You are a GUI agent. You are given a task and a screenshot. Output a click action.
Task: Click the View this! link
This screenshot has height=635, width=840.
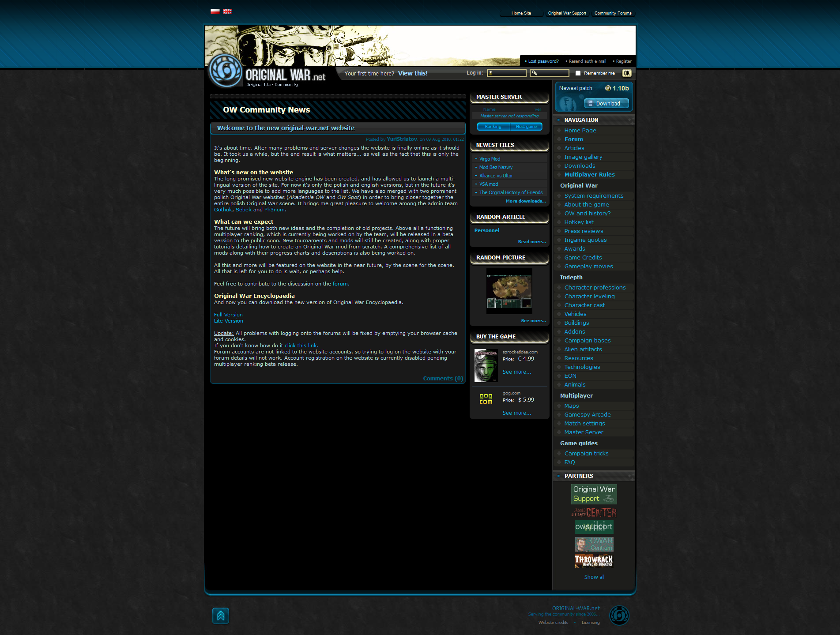click(x=413, y=73)
